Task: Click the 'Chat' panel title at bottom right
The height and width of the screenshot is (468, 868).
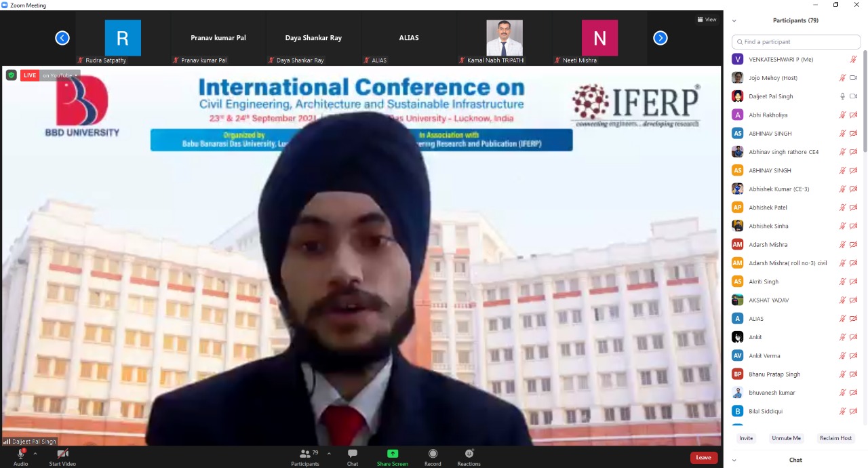Action: point(795,460)
